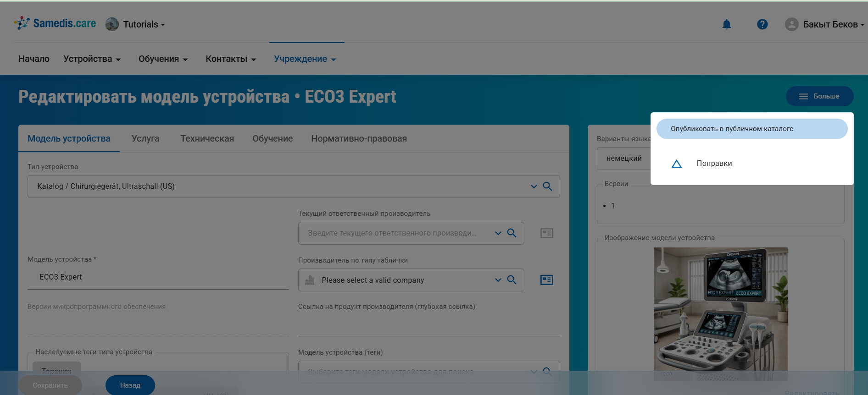Open the Обучения navigation dropdown
This screenshot has width=868, height=395.
click(x=163, y=59)
